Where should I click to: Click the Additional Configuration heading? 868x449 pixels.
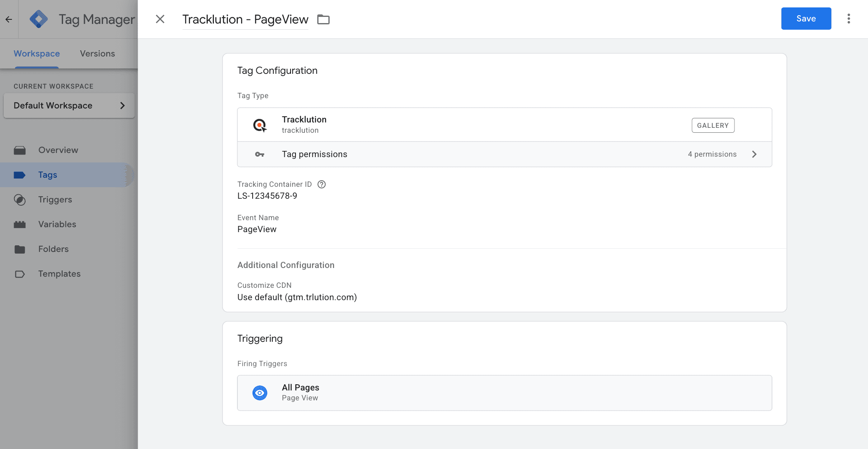click(286, 265)
